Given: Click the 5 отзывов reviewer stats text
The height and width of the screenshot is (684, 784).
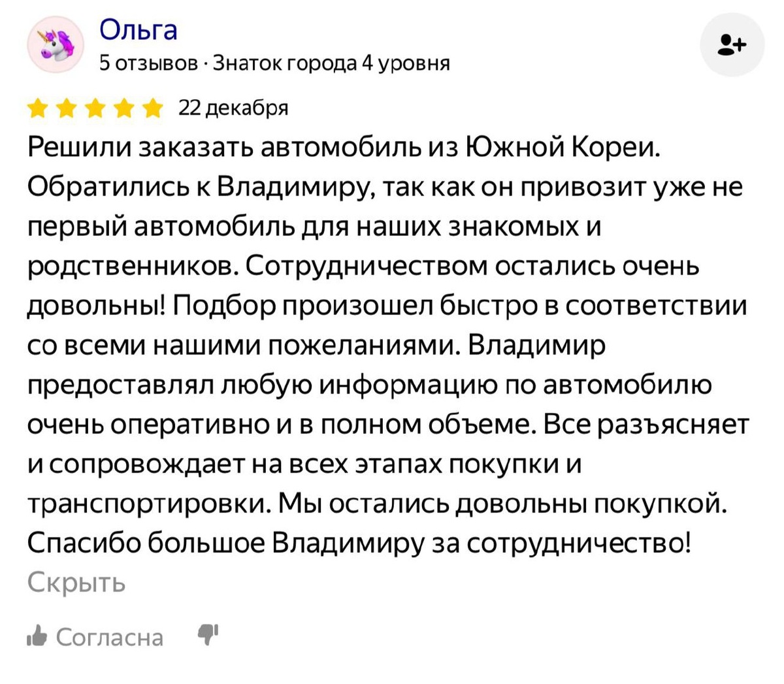Looking at the screenshot, I should [146, 63].
